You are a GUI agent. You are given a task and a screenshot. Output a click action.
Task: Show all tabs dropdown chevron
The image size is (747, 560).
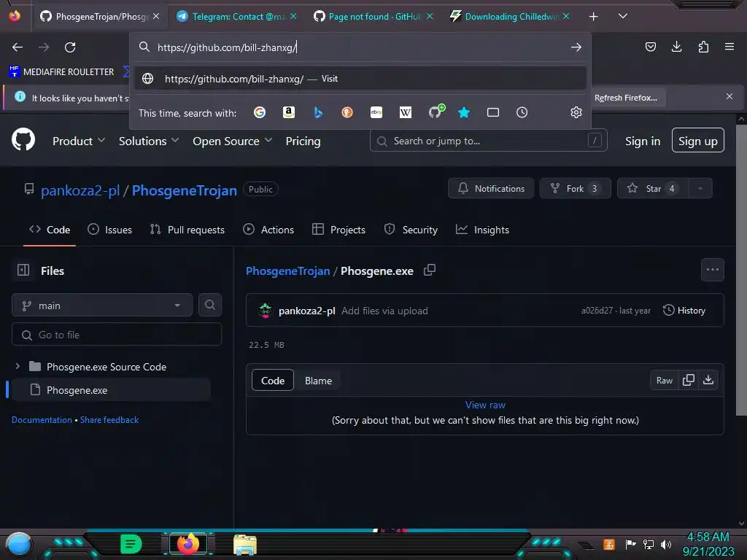(x=623, y=16)
